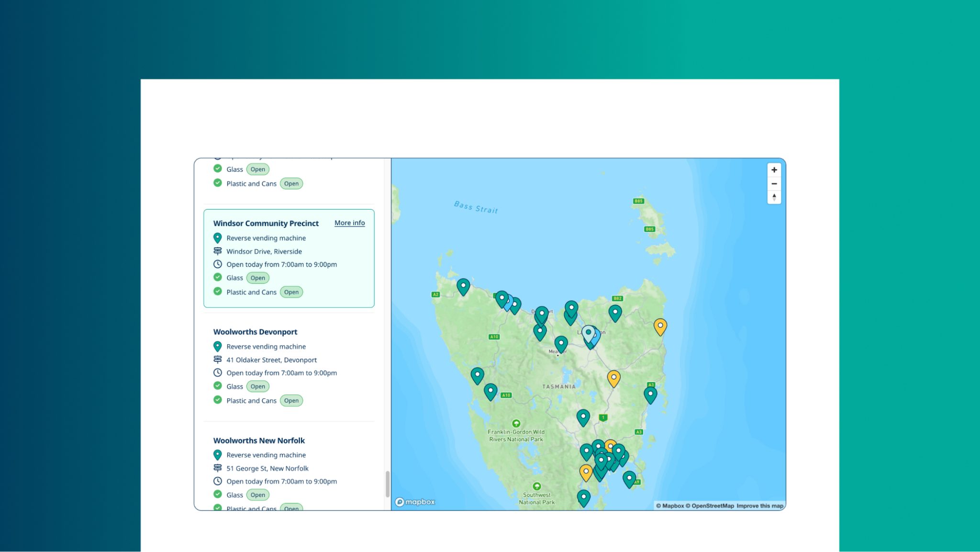This screenshot has width=980, height=552.
Task: Click Plastic and Cans Open badge under Woolworths Devonport
Action: (x=291, y=401)
